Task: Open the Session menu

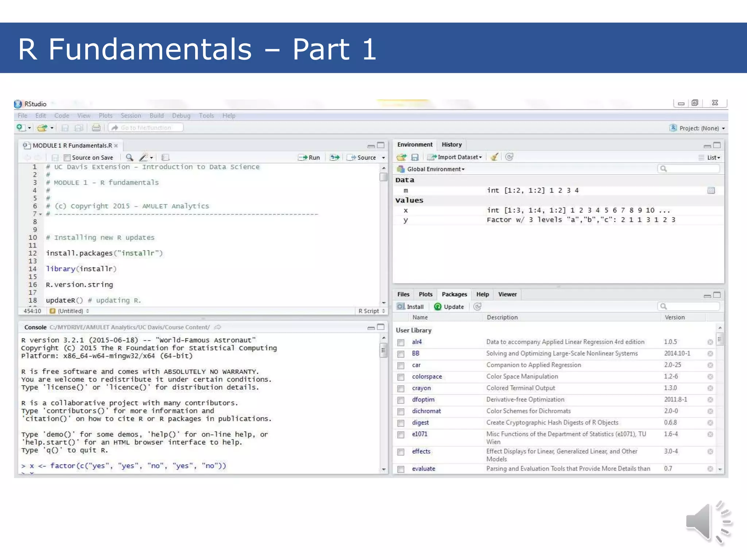Action: click(x=131, y=116)
